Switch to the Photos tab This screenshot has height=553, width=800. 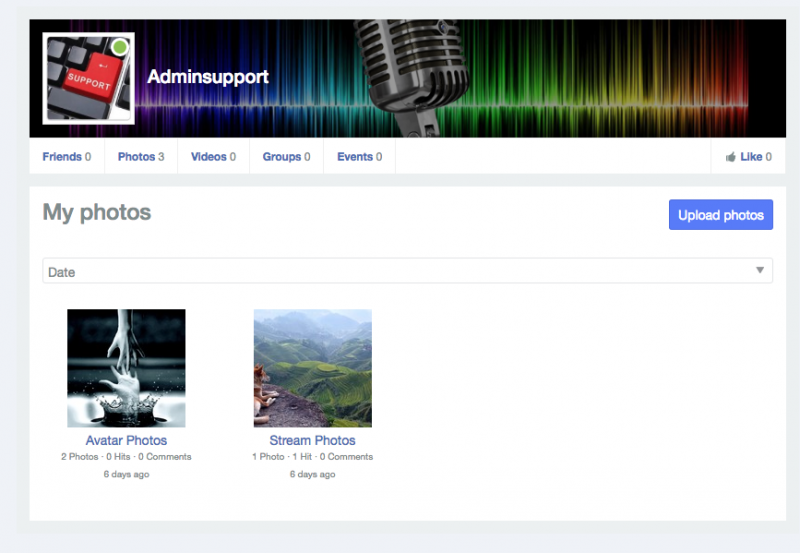[x=141, y=157]
